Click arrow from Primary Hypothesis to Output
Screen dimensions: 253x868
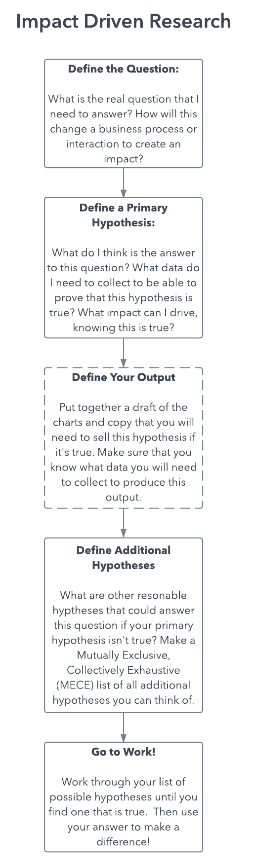124,353
